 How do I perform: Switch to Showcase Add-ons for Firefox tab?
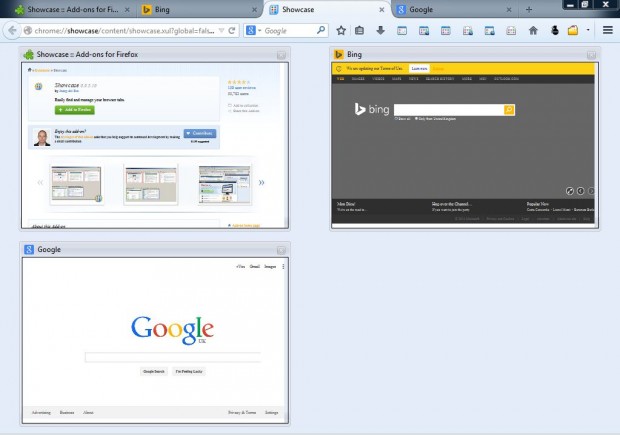(x=65, y=9)
